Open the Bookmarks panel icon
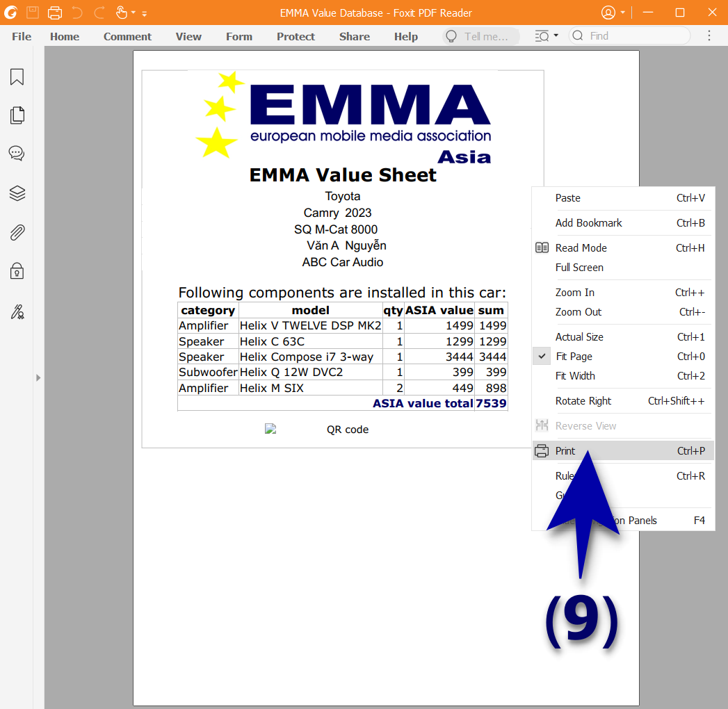 (17, 77)
